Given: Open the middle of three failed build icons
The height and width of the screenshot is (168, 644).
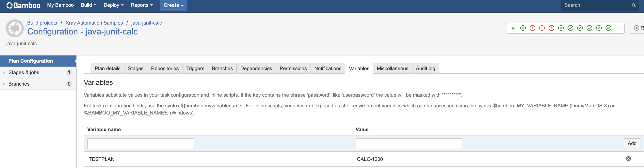Looking at the screenshot, I should (542, 28).
